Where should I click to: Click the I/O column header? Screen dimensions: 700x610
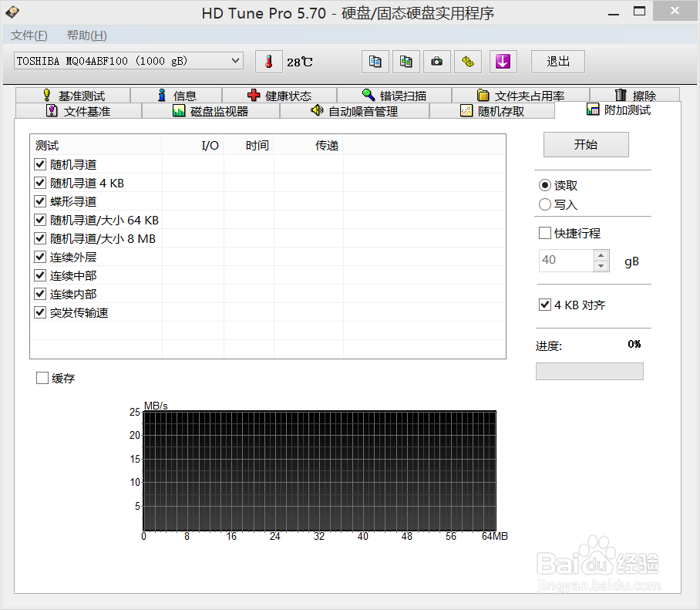[x=193, y=146]
